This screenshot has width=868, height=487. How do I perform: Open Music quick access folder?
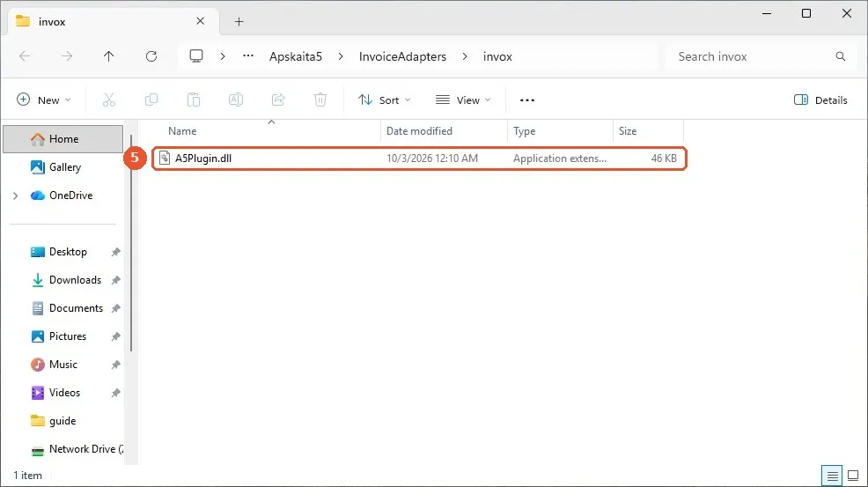63,365
